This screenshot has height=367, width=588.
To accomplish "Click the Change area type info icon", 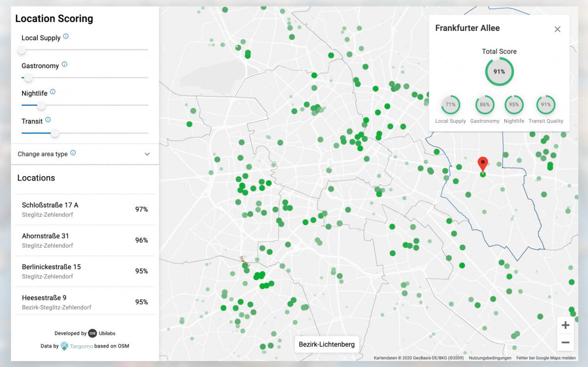I will (73, 153).
